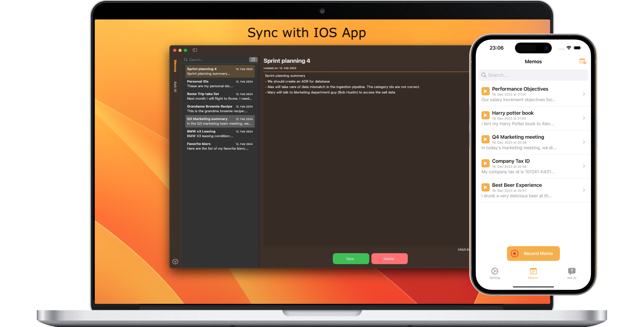Select the Personal IDs memo

pos(220,84)
